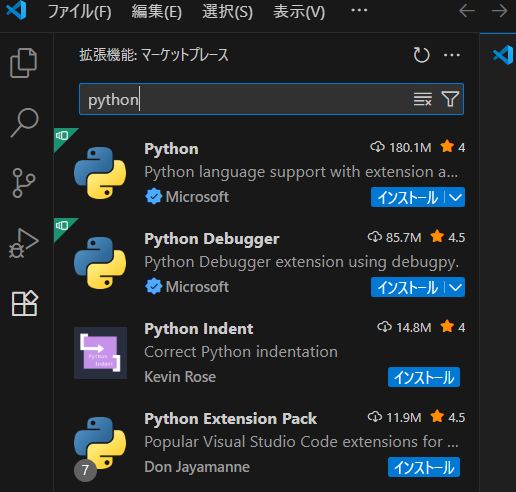516x492 pixels.
Task: Click the Kevin Rose publisher name
Action: pyautogui.click(x=180, y=377)
